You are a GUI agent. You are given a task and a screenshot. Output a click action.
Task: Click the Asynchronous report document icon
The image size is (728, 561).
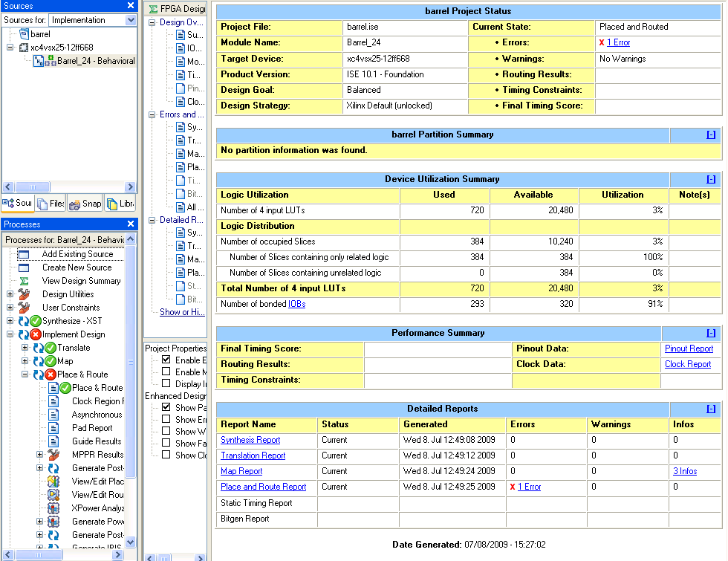(x=53, y=415)
